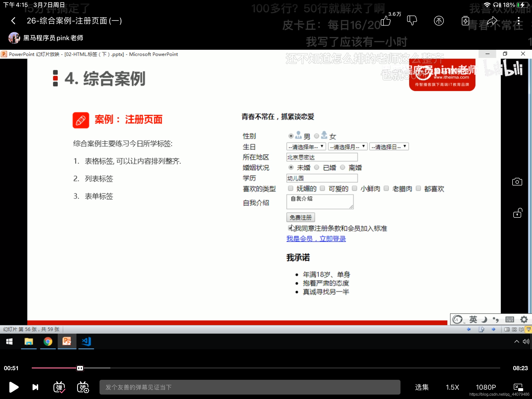Open the 1.5X playback speed menu
The image size is (532, 399).
tap(452, 387)
